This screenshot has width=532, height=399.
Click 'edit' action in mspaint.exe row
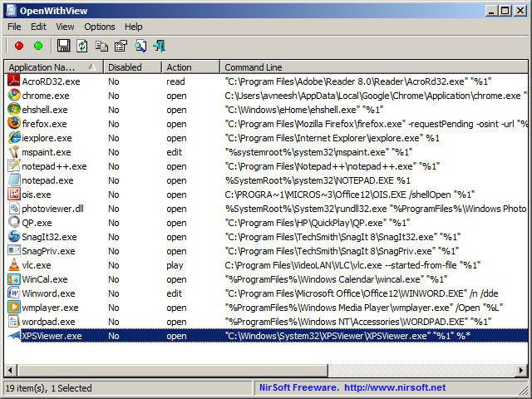coord(174,152)
